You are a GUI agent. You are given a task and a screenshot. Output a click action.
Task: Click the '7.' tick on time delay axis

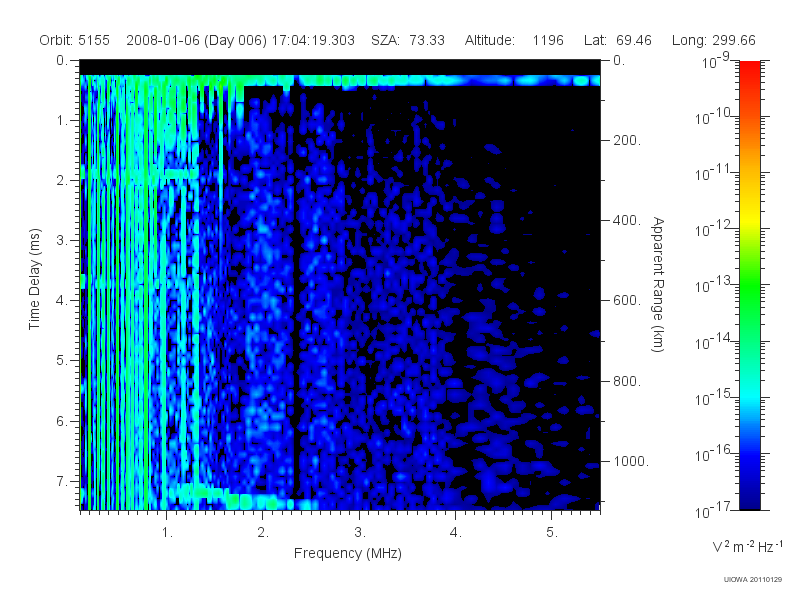click(x=61, y=481)
